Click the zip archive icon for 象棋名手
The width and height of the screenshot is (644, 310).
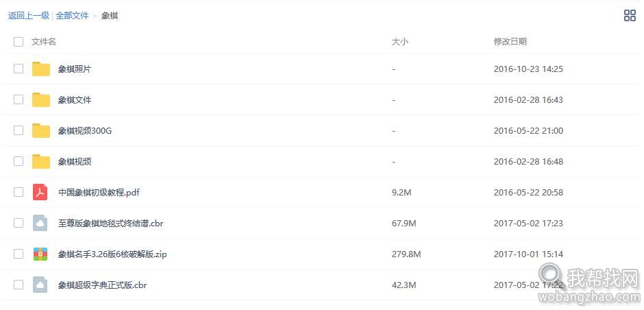40,254
